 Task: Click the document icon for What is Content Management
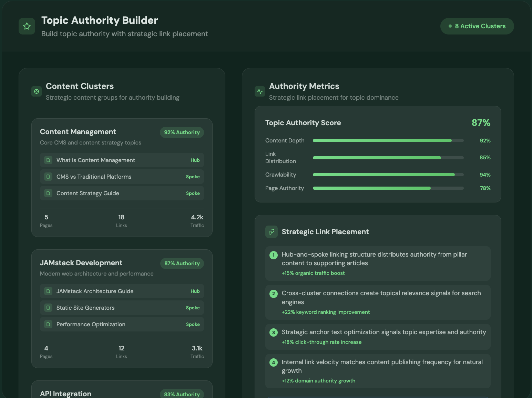pos(49,160)
